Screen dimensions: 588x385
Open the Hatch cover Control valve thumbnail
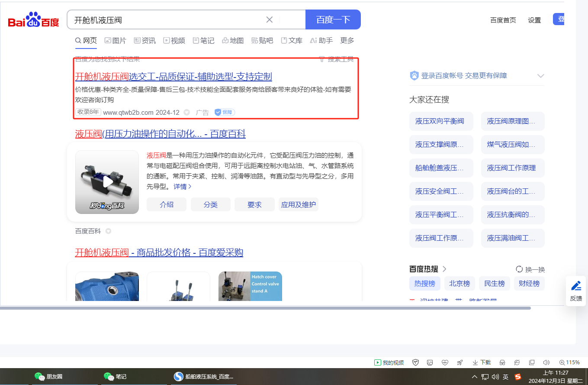click(250, 286)
